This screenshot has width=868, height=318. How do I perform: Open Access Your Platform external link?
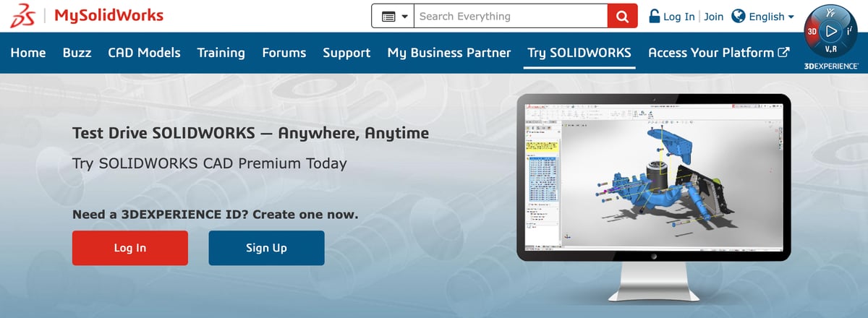(718, 53)
